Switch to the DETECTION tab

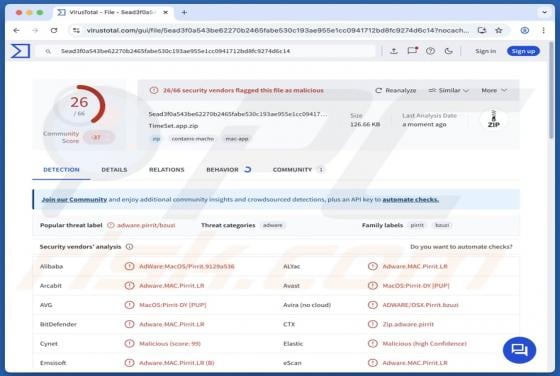pos(61,170)
